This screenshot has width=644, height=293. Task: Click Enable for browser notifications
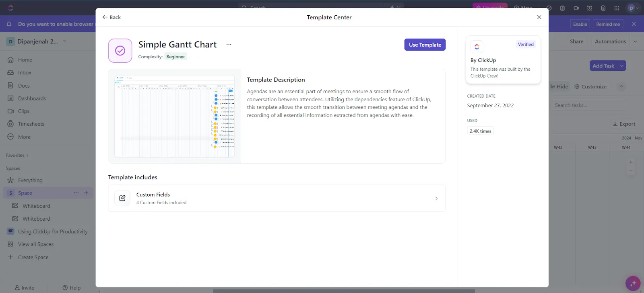(x=580, y=24)
